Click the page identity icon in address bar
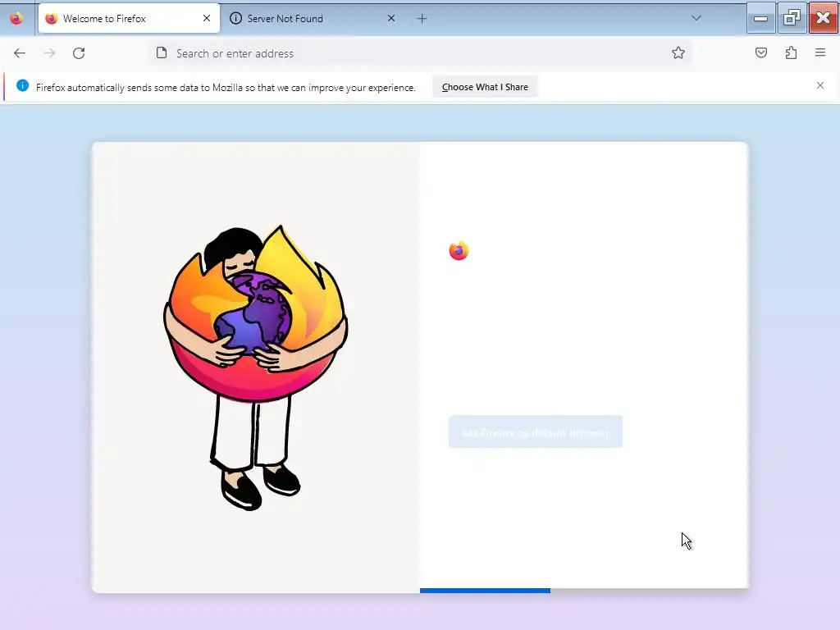Image resolution: width=840 pixels, height=630 pixels. (x=162, y=52)
